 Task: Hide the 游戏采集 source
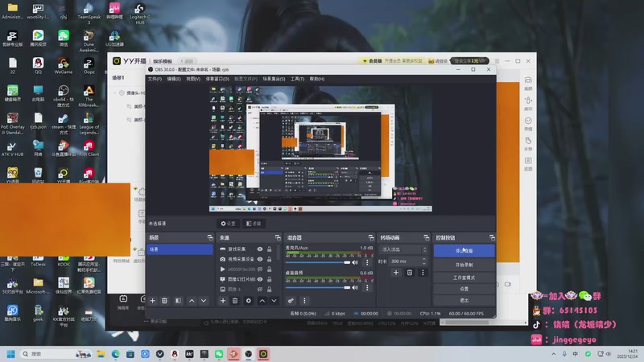[x=260, y=249]
